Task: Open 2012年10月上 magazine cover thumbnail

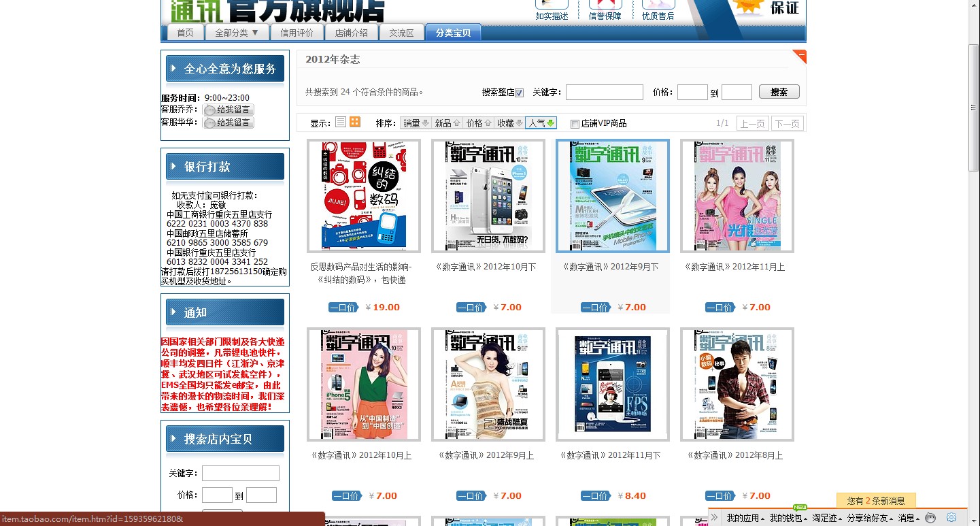Action: tap(364, 384)
